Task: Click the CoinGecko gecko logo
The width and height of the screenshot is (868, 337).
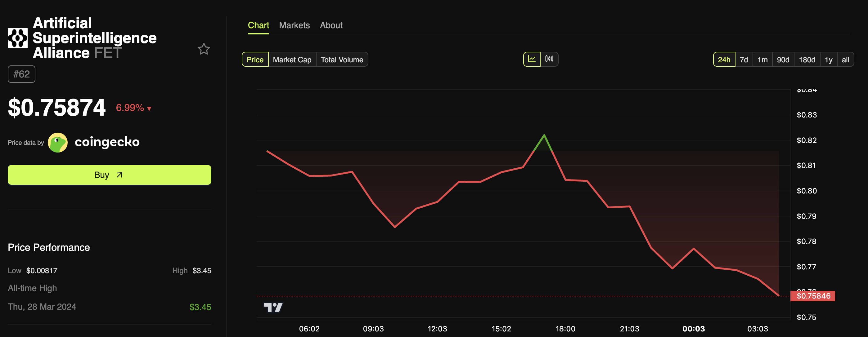Action: click(58, 142)
